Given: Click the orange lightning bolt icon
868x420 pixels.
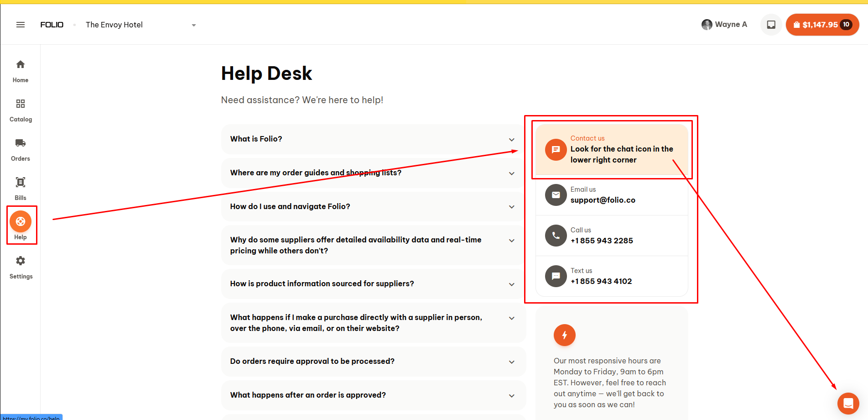Looking at the screenshot, I should coord(565,335).
